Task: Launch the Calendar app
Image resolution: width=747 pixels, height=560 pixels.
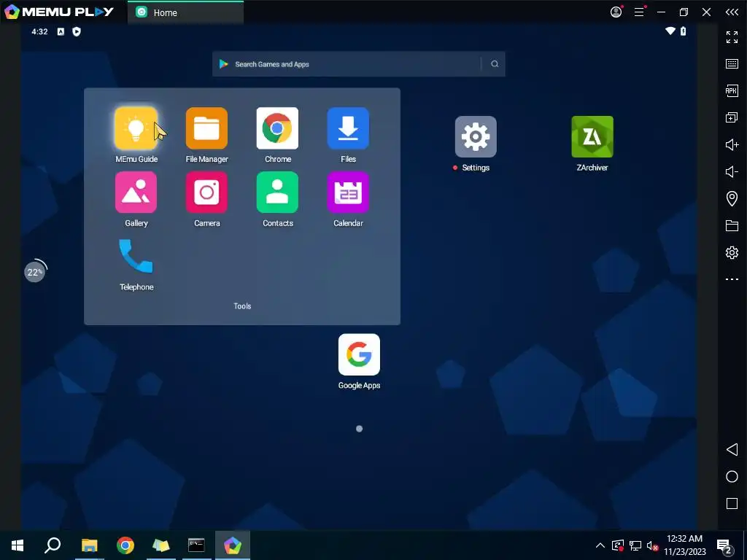Action: (x=348, y=192)
